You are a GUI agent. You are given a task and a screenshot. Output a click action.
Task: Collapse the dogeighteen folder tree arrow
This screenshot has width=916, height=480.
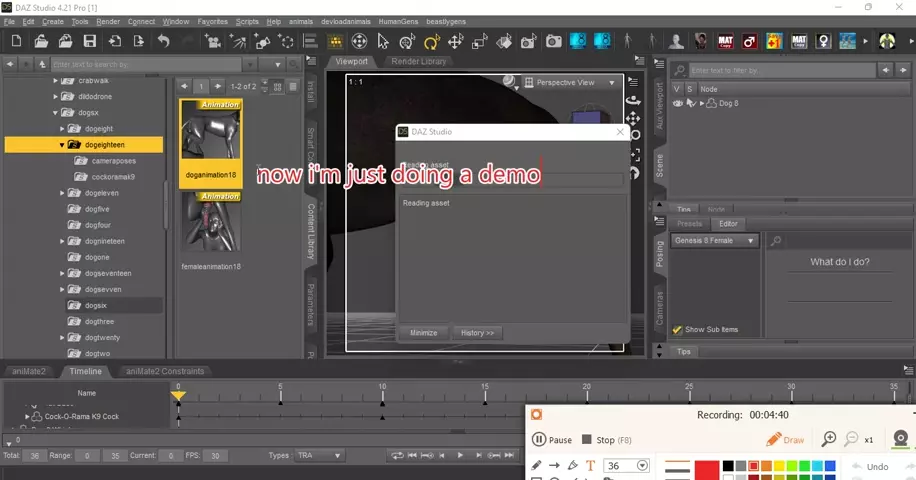pyautogui.click(x=62, y=145)
